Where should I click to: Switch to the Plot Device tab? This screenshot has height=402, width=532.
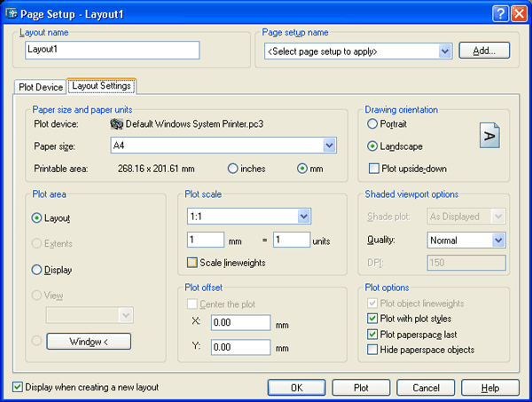pyautogui.click(x=41, y=87)
